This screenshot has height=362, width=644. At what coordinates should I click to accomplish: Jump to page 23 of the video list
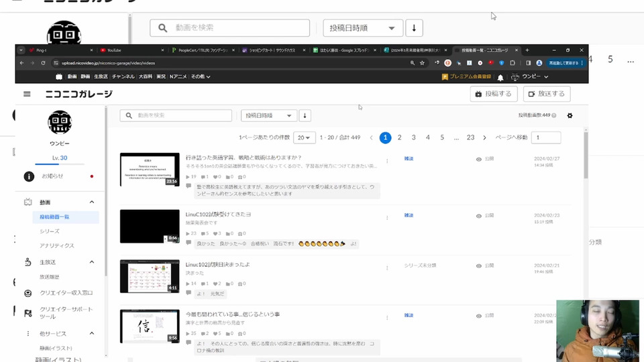click(470, 137)
